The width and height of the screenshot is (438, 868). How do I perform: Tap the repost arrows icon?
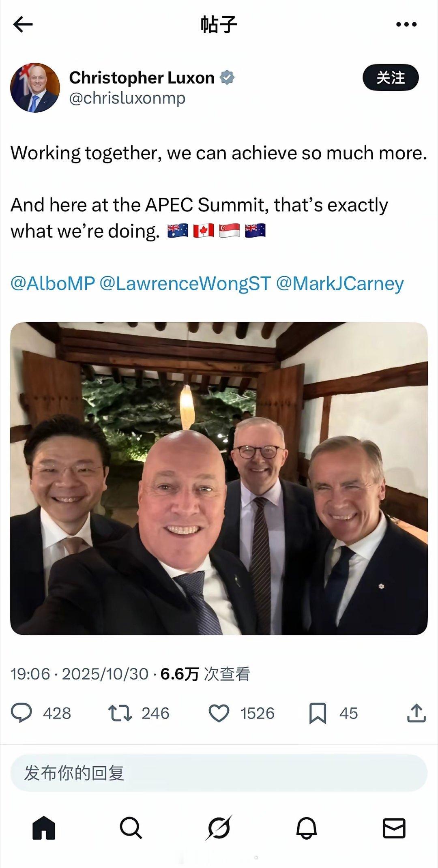tap(120, 713)
